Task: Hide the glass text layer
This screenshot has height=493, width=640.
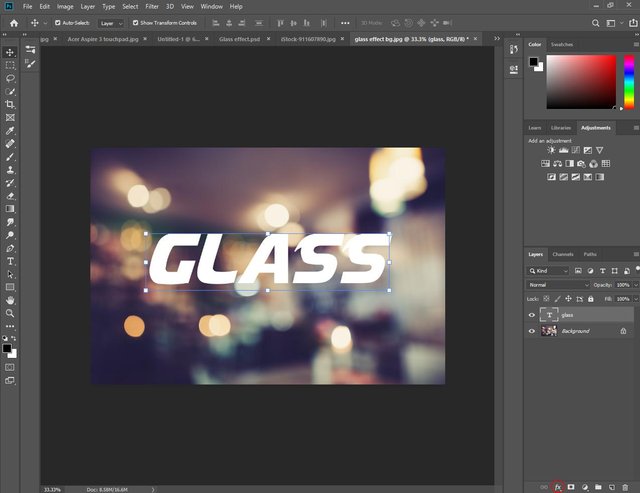Action: tap(532, 315)
